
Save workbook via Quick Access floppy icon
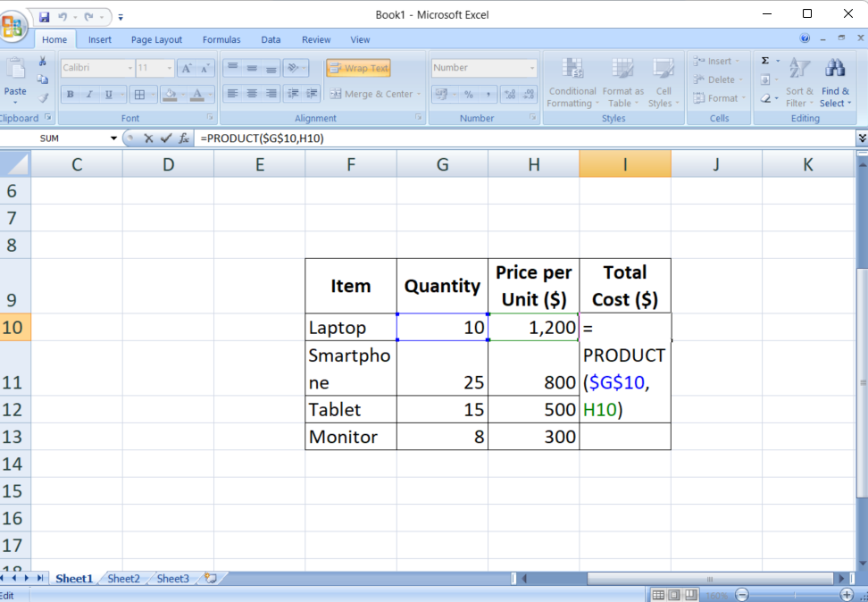(x=45, y=17)
